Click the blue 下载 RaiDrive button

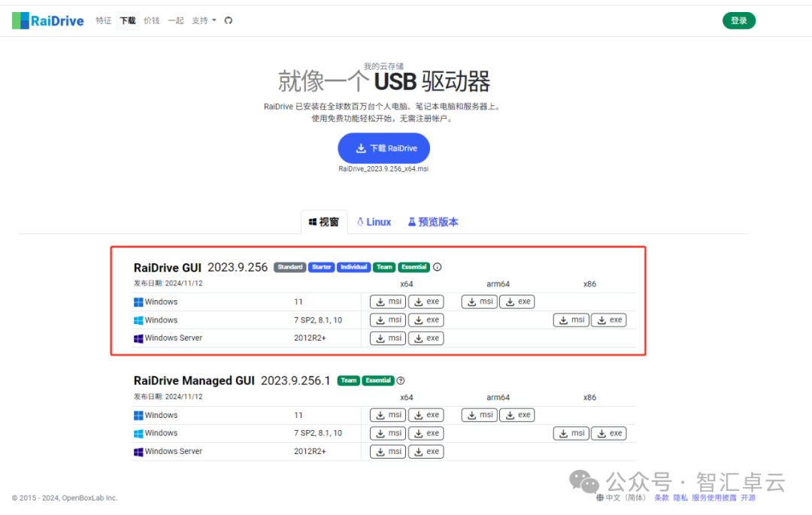point(383,149)
